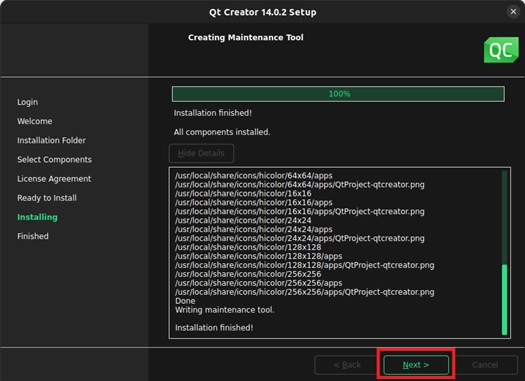Click the 'Done' log line

185,301
